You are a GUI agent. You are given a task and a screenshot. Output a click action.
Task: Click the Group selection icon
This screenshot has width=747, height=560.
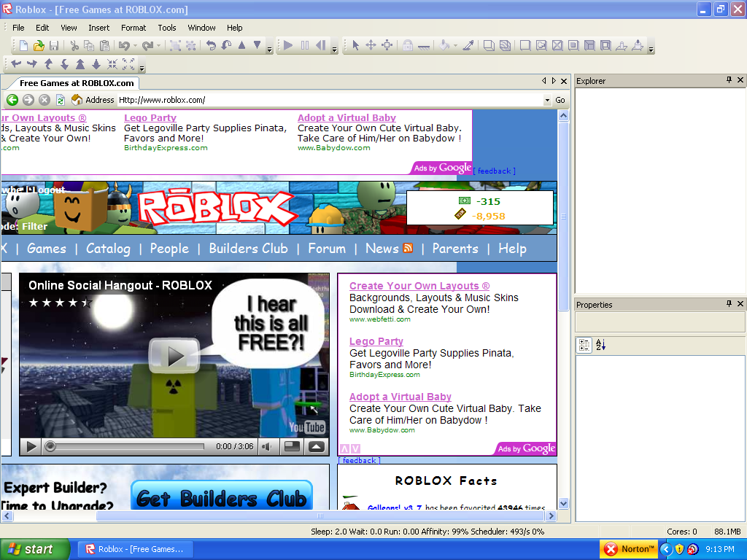pos(175,45)
